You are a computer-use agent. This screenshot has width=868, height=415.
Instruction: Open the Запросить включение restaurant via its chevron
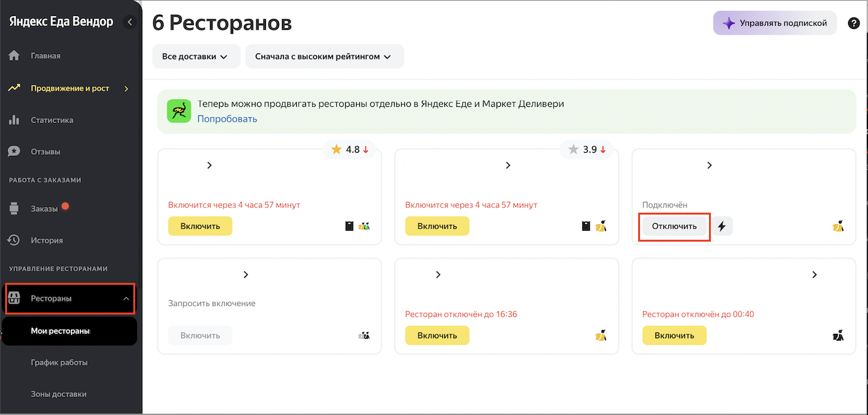click(245, 275)
